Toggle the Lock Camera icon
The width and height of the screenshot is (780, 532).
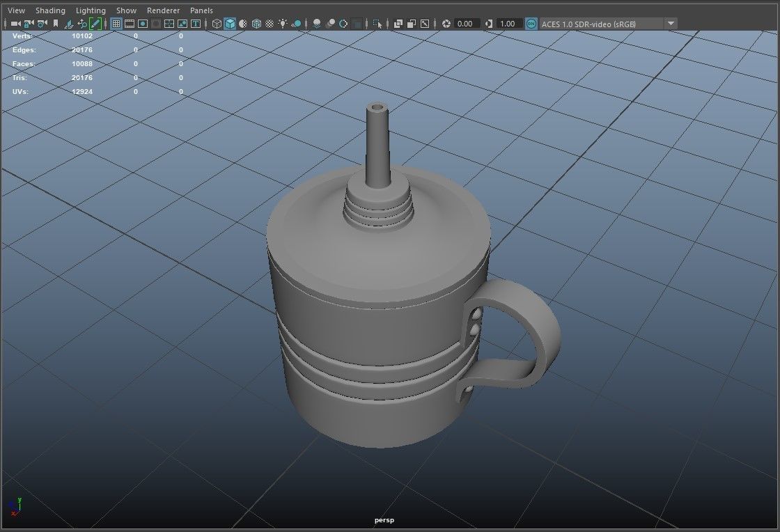point(29,24)
